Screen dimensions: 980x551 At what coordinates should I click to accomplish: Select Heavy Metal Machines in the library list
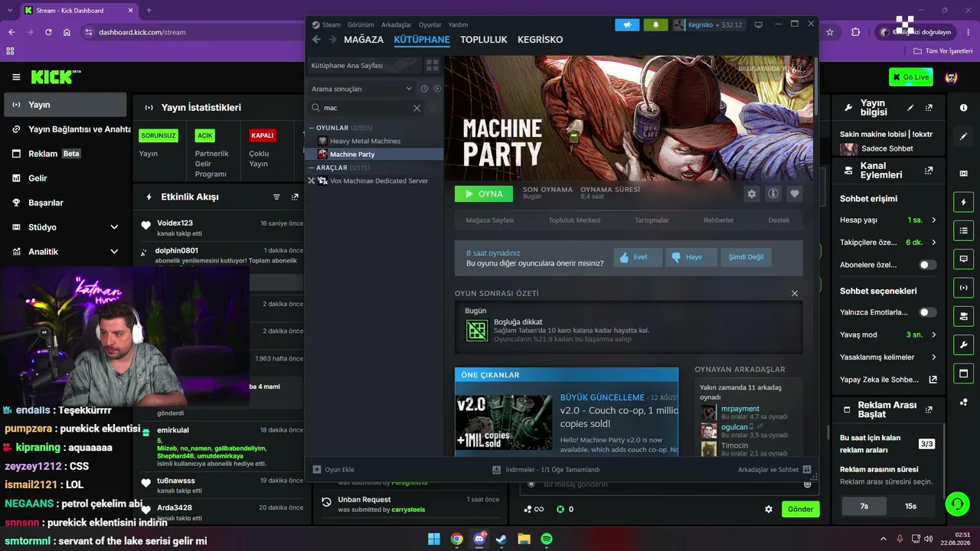tap(364, 141)
